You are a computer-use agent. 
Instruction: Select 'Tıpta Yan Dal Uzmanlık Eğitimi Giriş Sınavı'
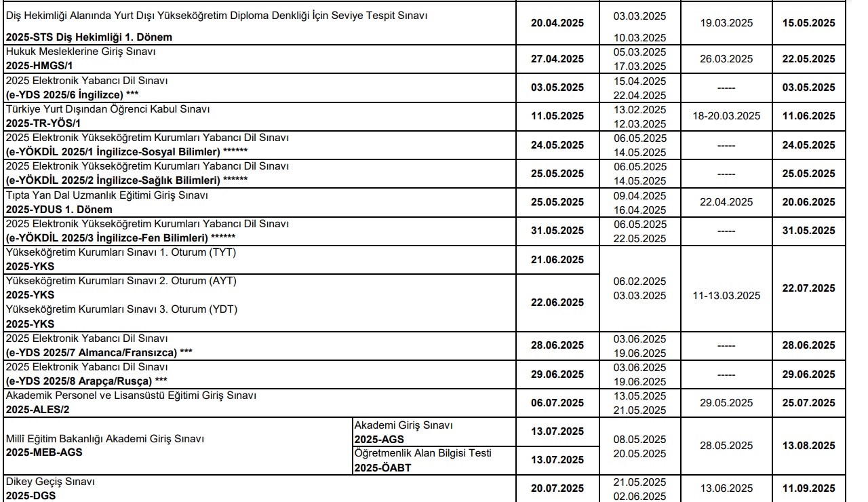pos(106,195)
